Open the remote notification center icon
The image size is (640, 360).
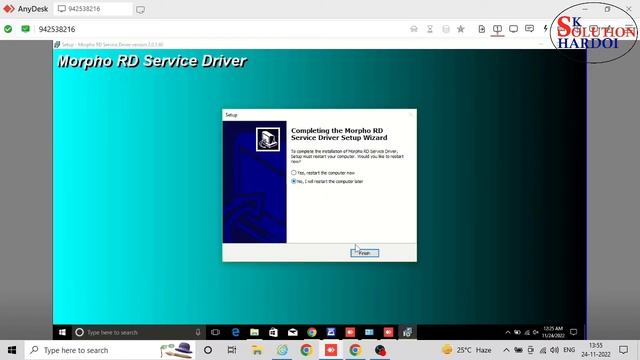[573, 332]
